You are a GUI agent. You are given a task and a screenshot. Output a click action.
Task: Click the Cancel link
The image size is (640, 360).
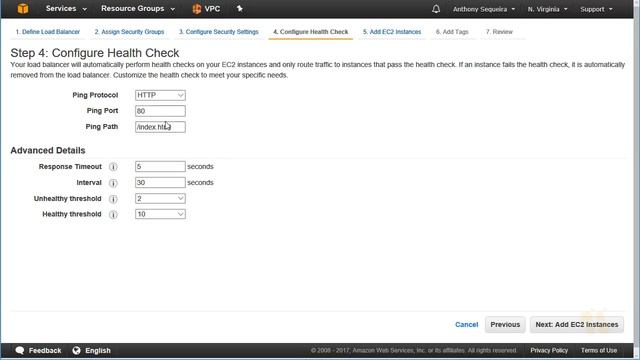point(467,324)
